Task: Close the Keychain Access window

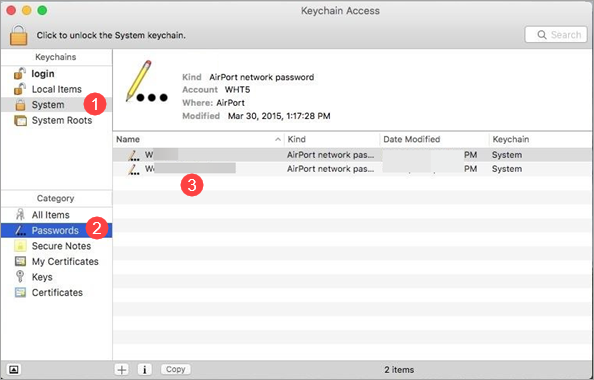Action: 11,11
